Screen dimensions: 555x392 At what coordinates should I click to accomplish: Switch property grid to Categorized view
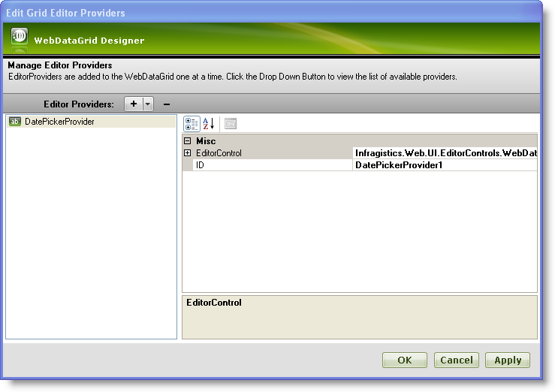(x=192, y=124)
